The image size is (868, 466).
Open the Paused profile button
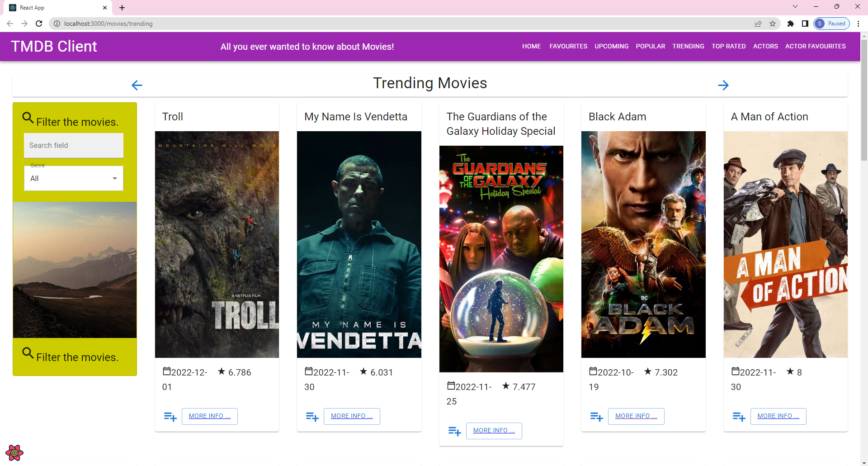(x=831, y=24)
